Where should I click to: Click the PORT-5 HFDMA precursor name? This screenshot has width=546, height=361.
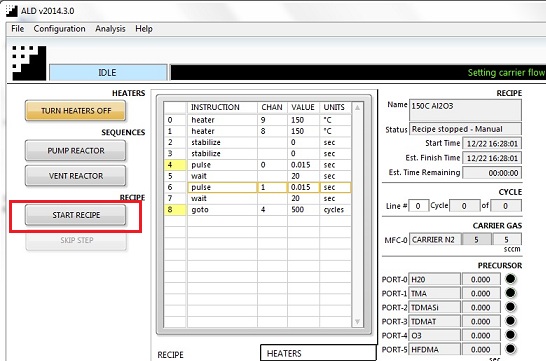434,349
